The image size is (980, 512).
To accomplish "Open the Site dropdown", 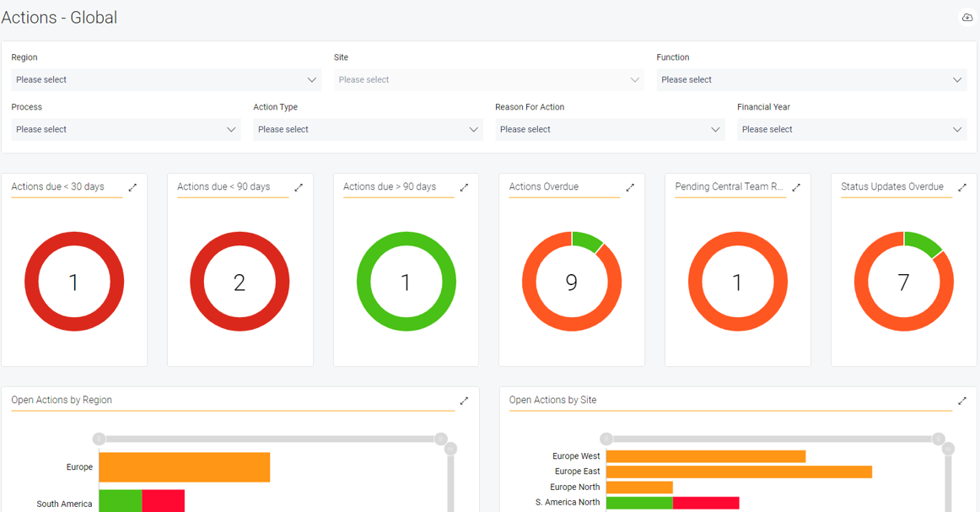I will pyautogui.click(x=489, y=80).
